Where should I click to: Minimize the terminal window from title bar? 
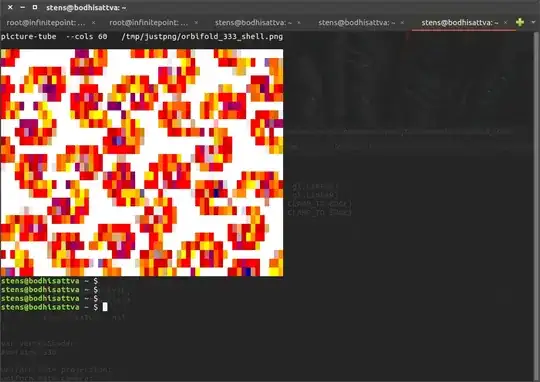tap(22, 7)
